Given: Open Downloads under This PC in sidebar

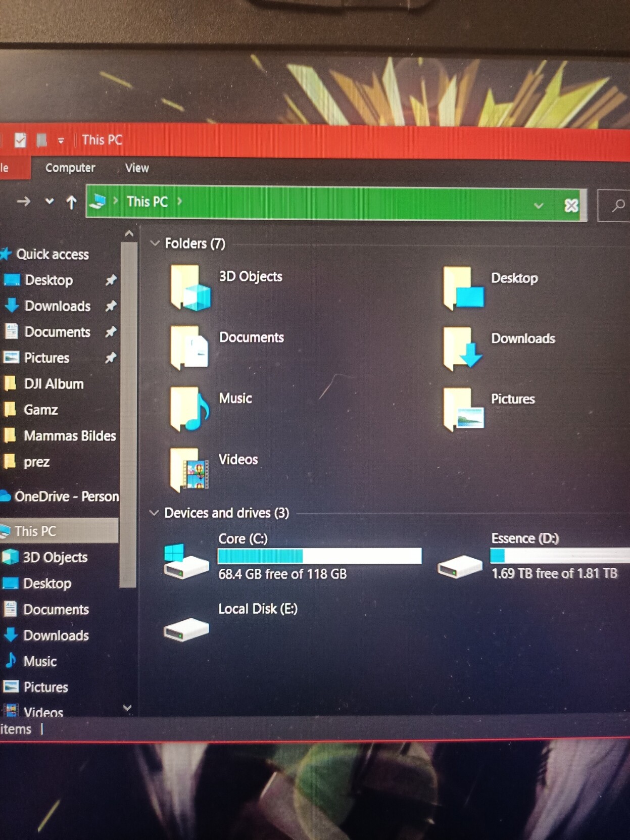Looking at the screenshot, I should tap(56, 635).
